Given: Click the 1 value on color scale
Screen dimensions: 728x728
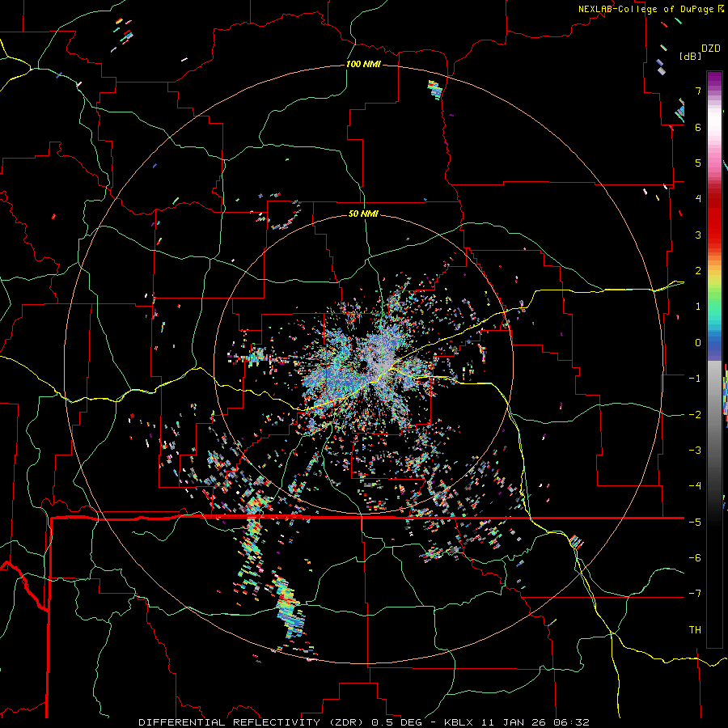Looking at the screenshot, I should pyautogui.click(x=698, y=307).
